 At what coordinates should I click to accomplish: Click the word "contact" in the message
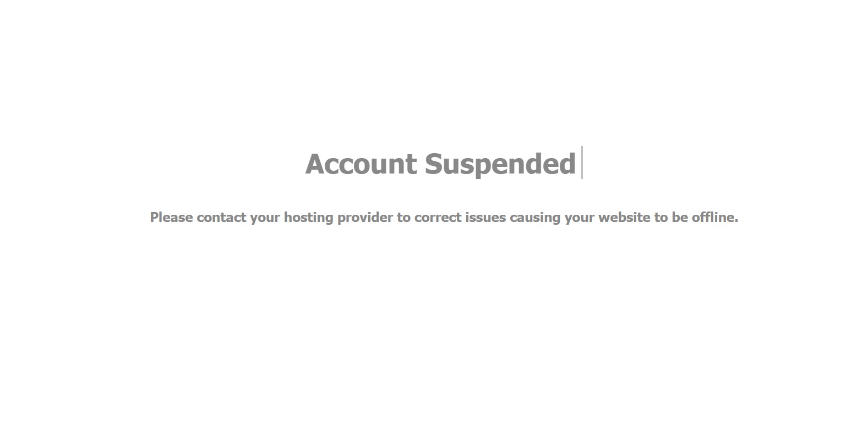221,217
